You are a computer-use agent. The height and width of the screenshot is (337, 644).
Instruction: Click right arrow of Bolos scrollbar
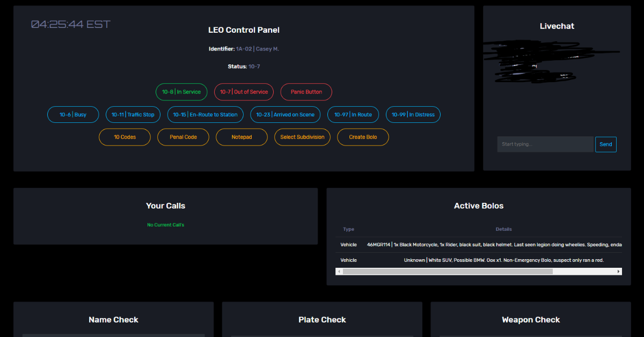pyautogui.click(x=619, y=272)
